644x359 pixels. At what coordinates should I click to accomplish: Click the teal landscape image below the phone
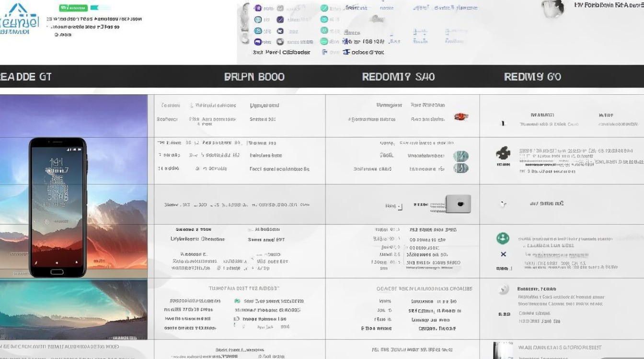73,309
